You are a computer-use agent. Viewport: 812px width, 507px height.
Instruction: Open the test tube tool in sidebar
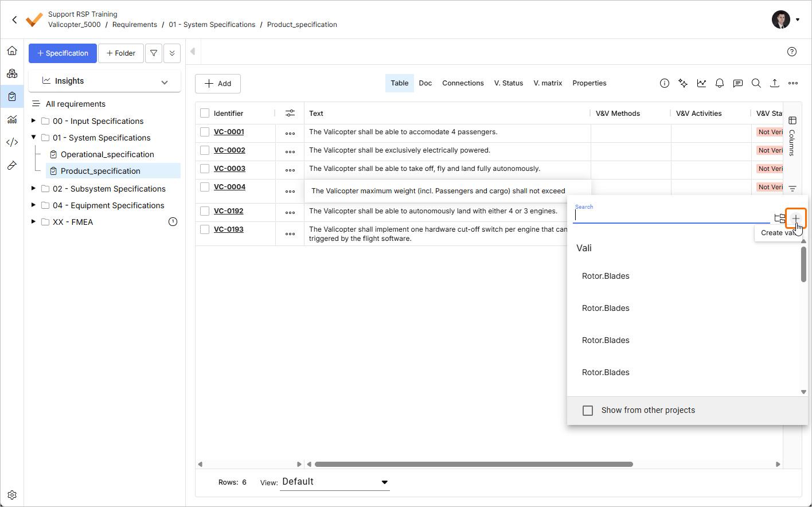12,165
